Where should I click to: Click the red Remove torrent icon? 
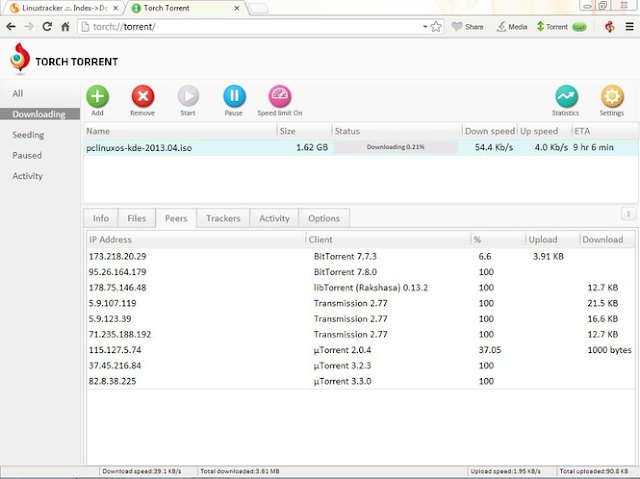143,96
